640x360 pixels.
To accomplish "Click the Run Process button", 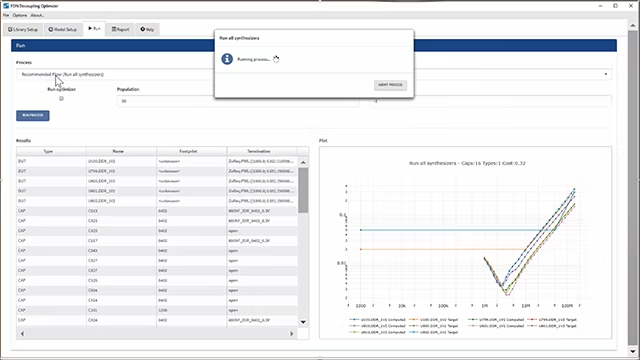I will point(33,116).
